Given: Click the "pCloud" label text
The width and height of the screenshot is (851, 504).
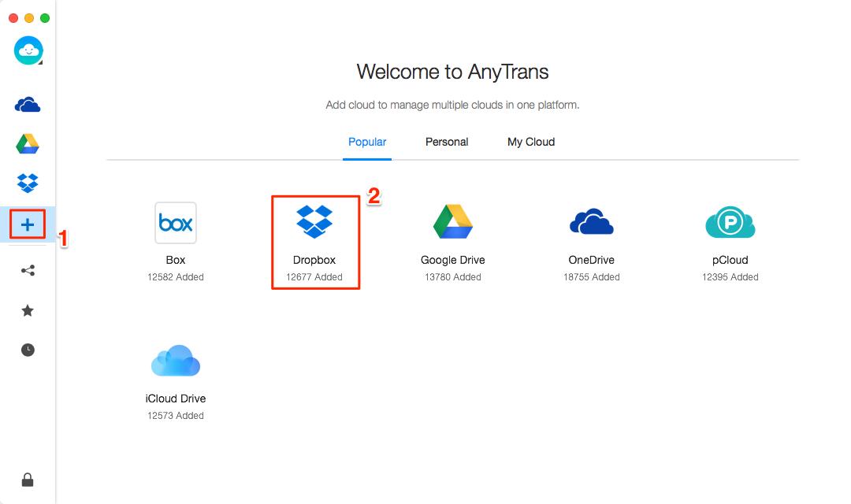Looking at the screenshot, I should click(730, 260).
